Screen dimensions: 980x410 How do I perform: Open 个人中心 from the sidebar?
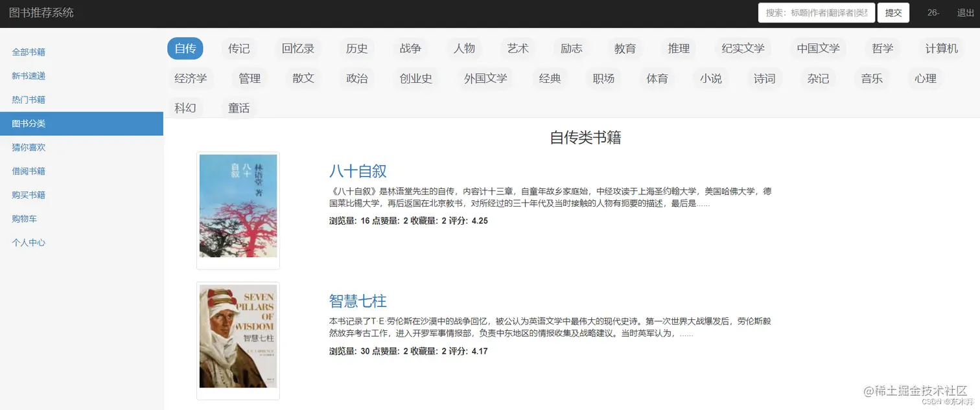29,242
